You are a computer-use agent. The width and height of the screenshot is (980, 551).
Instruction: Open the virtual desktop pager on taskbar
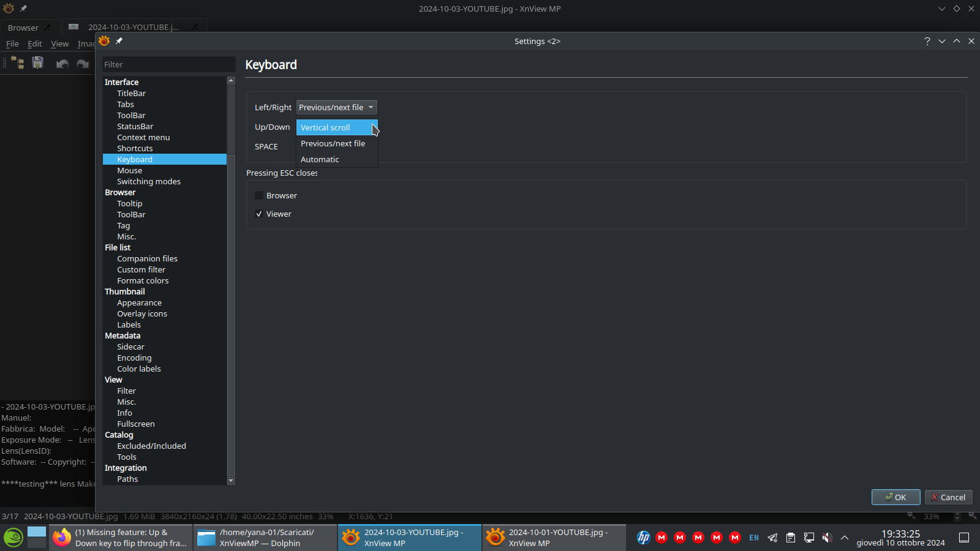click(37, 538)
